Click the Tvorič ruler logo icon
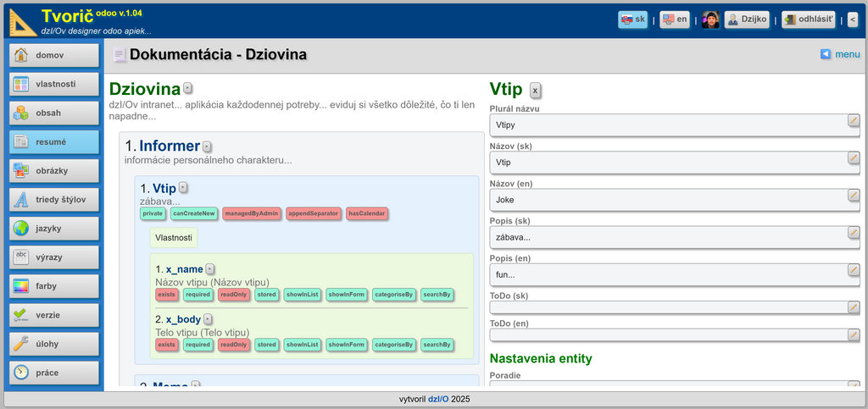 pyautogui.click(x=23, y=21)
